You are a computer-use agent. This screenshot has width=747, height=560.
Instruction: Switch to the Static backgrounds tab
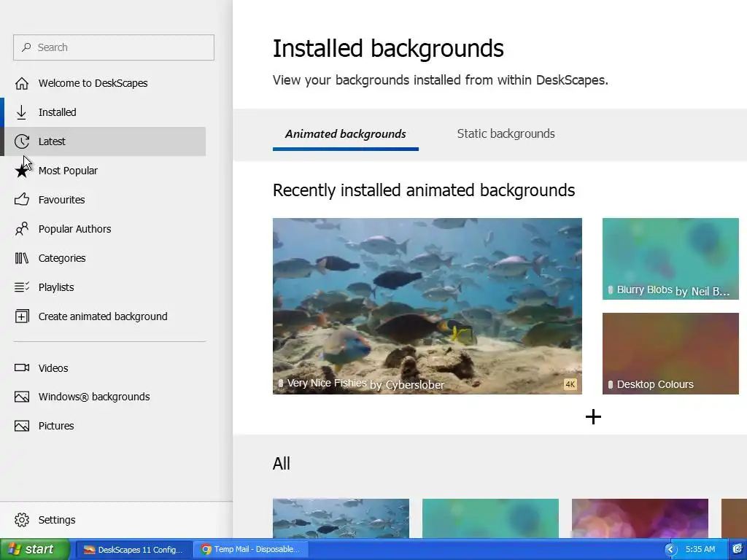506,134
